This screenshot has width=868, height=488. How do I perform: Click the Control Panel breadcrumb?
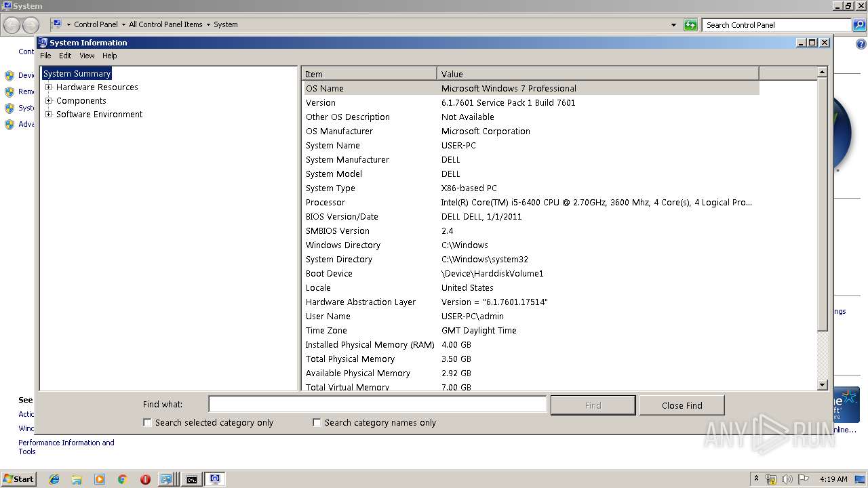coord(96,24)
